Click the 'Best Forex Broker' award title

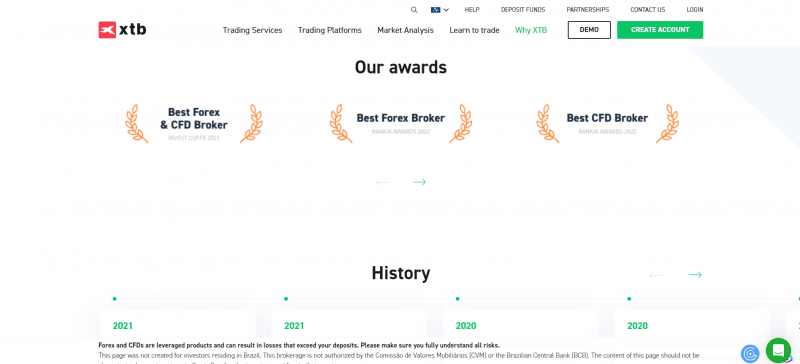point(401,118)
